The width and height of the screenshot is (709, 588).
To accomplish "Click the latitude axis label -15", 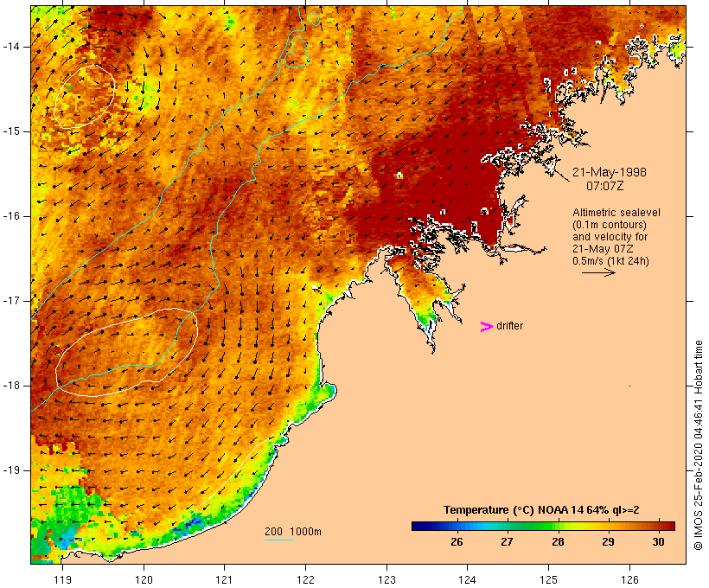I will [x=10, y=131].
